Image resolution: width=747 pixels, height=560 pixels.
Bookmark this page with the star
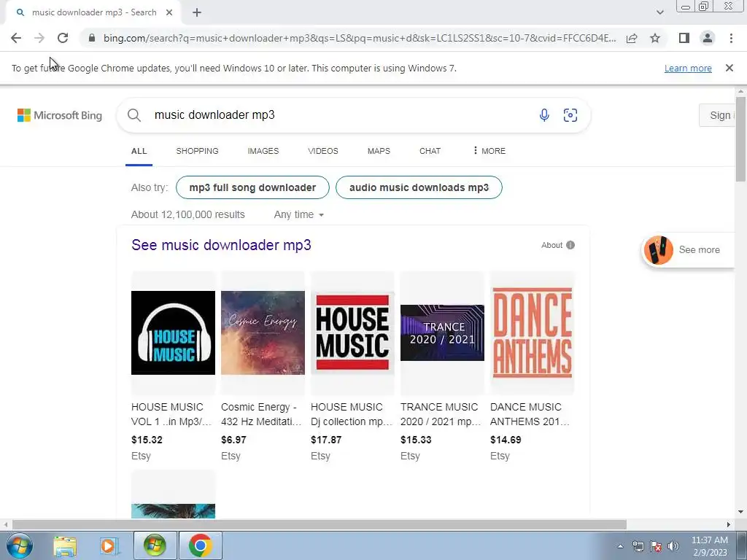[x=655, y=38]
